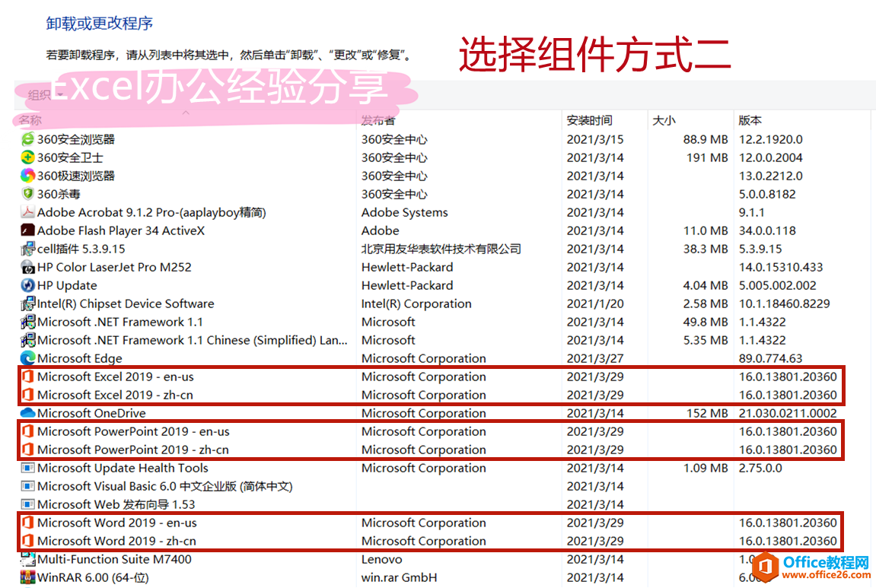Select Microsoft Excel 2019 - en-us name
This screenshot has width=876, height=588.
click(x=116, y=377)
